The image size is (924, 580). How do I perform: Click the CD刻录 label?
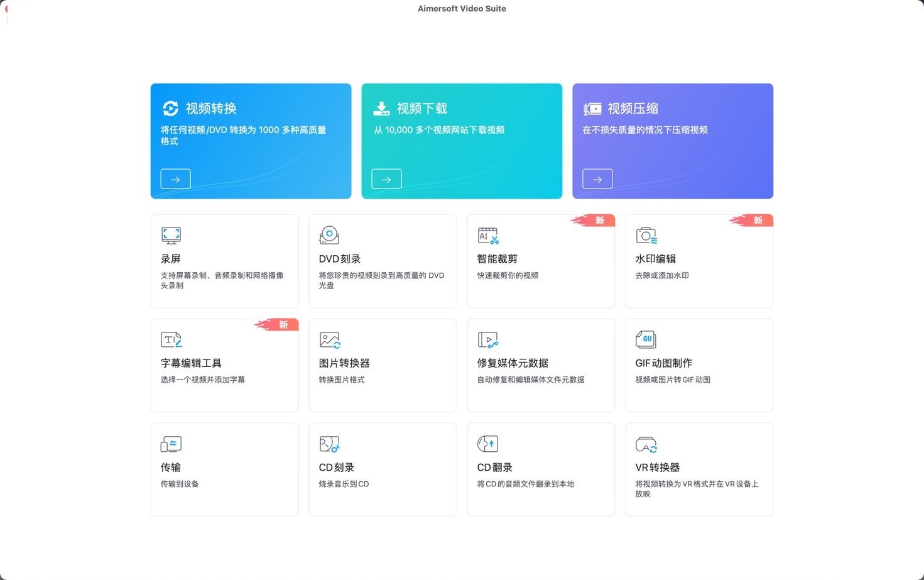click(x=337, y=468)
